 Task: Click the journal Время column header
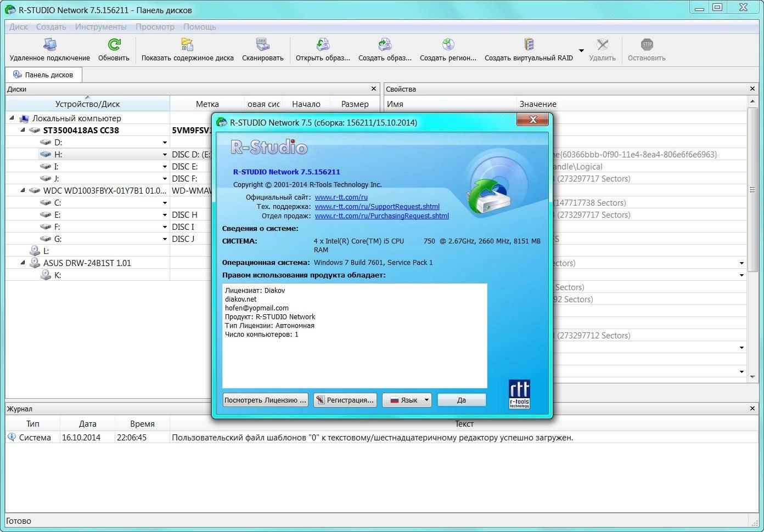coord(142,423)
